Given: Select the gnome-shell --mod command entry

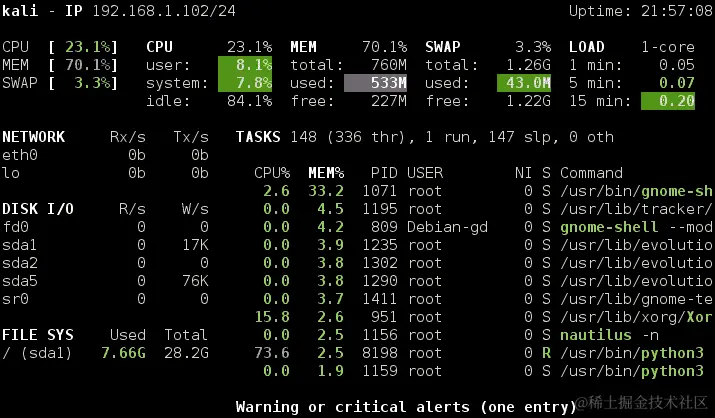Looking at the screenshot, I should tap(636, 227).
